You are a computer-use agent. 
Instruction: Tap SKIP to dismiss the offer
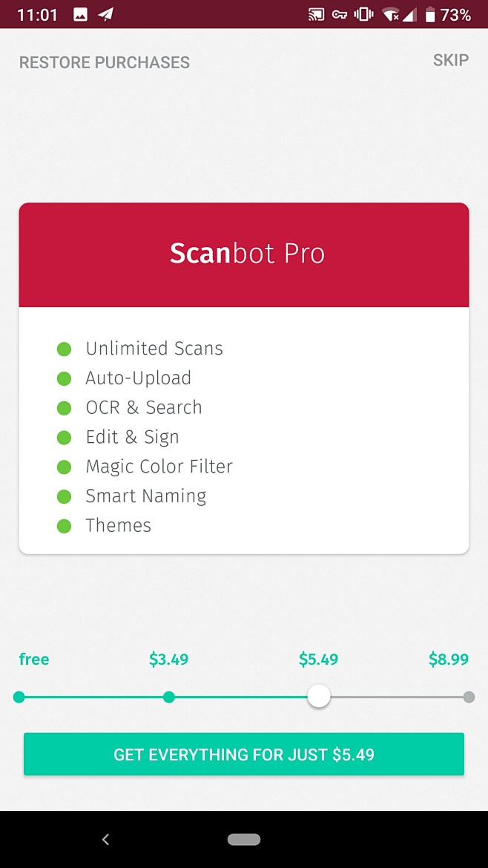450,60
